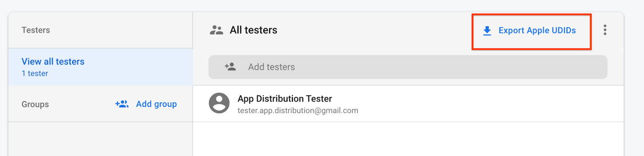The width and height of the screenshot is (644, 156).
Task: Click empty space in the tester row
Action: (x=483, y=104)
